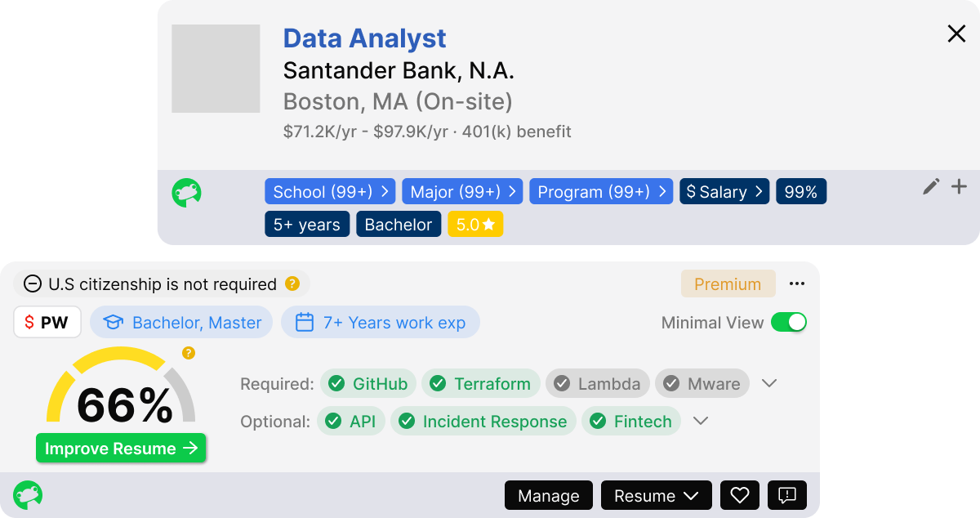Screen dimensions: 980x518
Task: Click the edit pencil icon near the job tags
Action: click(x=930, y=187)
